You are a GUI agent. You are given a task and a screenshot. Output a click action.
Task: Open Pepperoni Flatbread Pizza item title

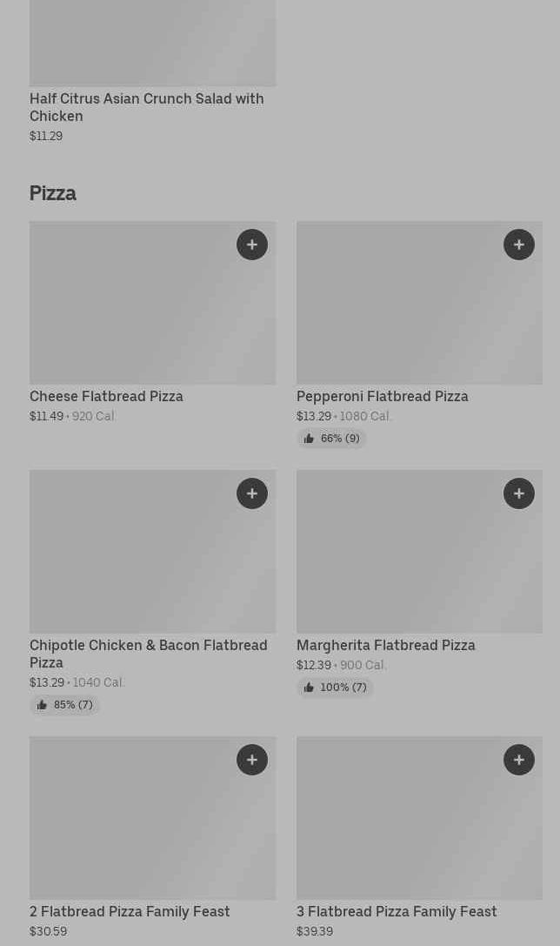pos(382,396)
